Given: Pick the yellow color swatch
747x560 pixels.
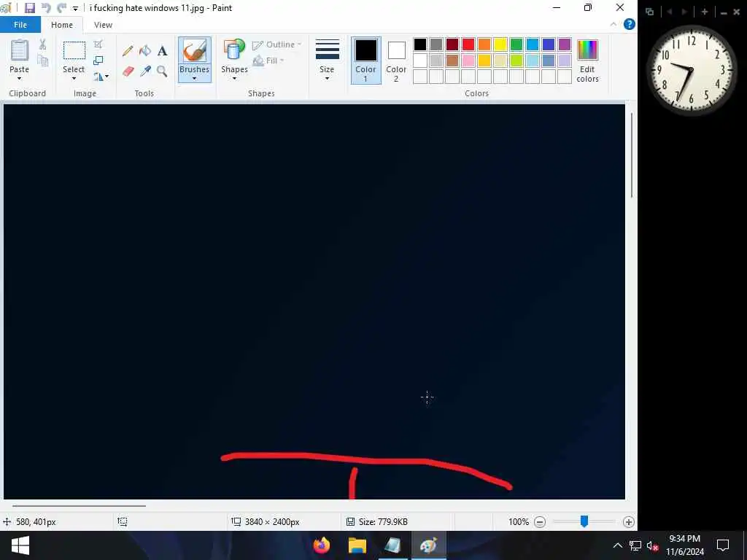Looking at the screenshot, I should point(500,44).
